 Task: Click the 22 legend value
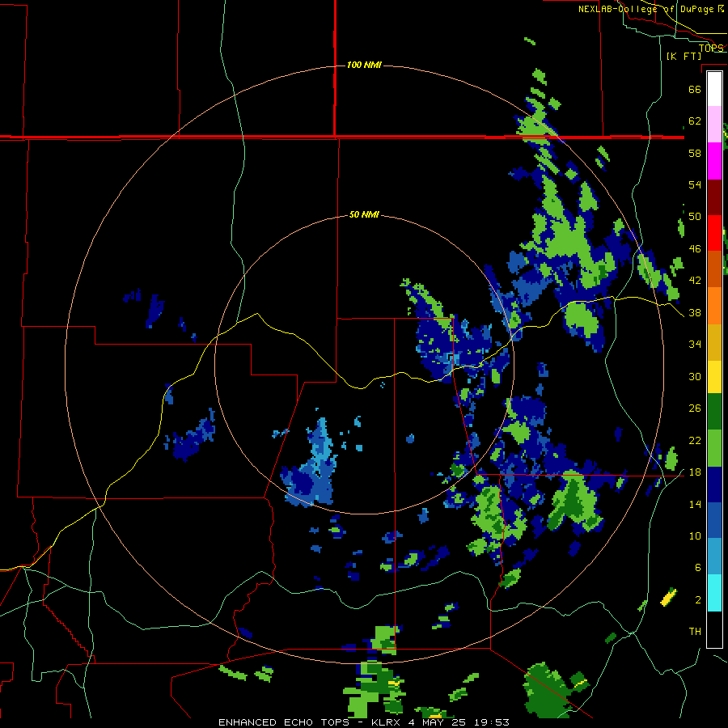(x=695, y=440)
